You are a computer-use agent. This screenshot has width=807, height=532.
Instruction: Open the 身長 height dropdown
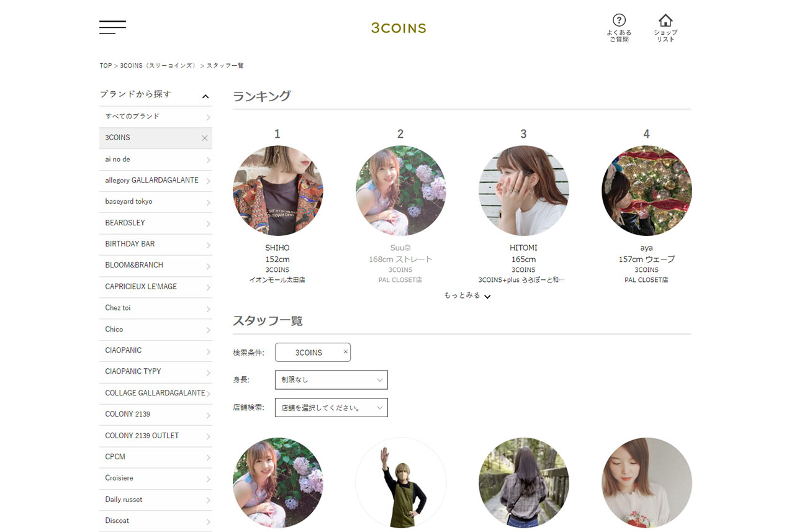point(331,380)
